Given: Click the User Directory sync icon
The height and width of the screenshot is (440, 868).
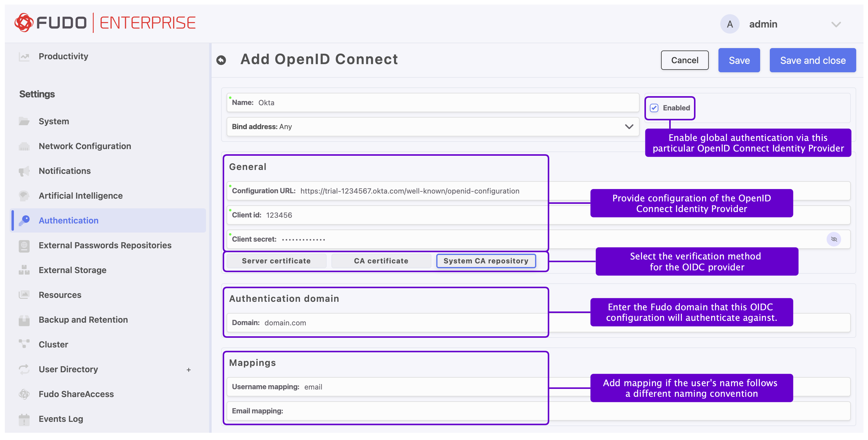Looking at the screenshot, I should (x=24, y=369).
